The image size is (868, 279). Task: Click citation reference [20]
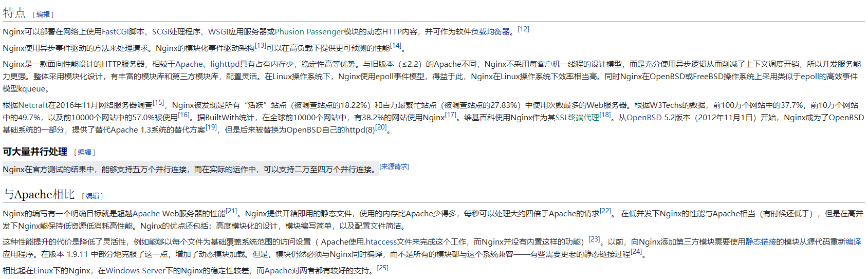tap(381, 127)
